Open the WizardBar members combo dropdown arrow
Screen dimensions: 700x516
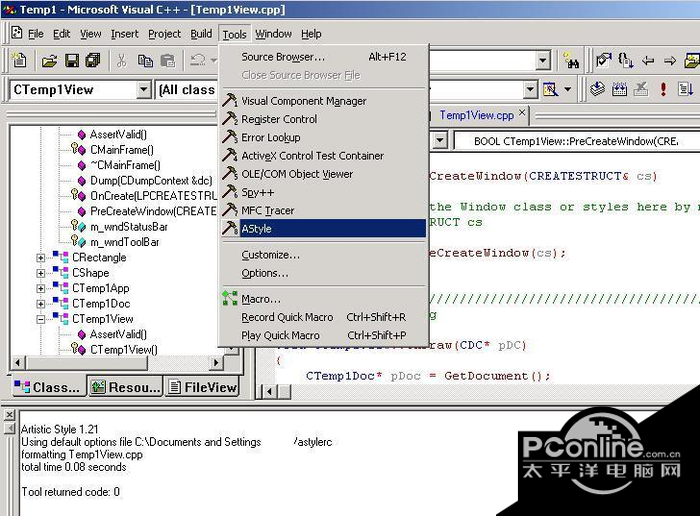point(530,90)
